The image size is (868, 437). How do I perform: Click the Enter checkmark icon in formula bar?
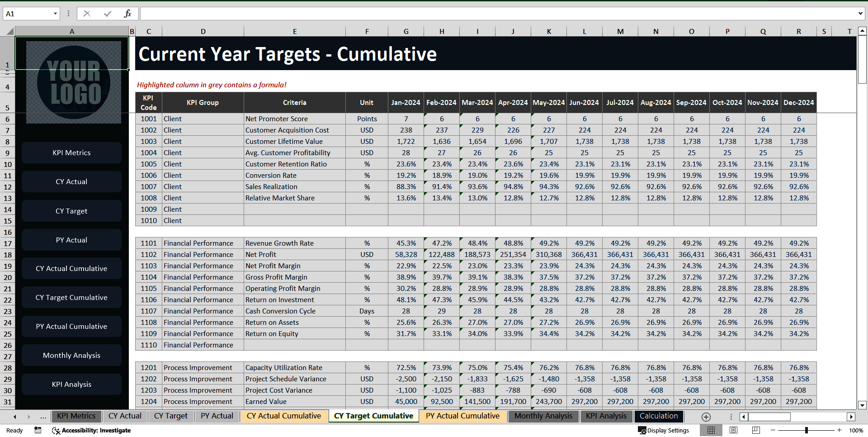pyautogui.click(x=107, y=14)
